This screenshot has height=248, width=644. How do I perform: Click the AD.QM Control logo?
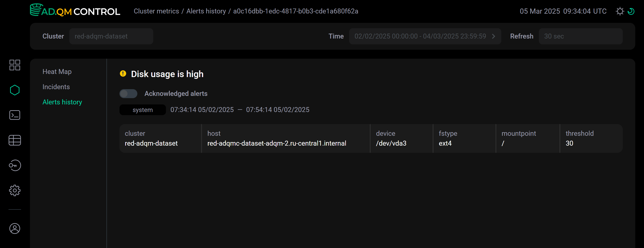(75, 11)
